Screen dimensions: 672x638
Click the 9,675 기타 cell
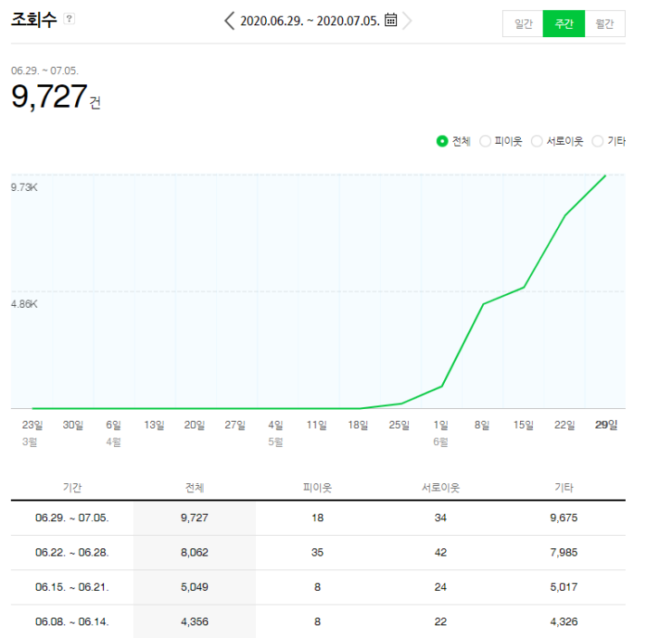(x=563, y=518)
